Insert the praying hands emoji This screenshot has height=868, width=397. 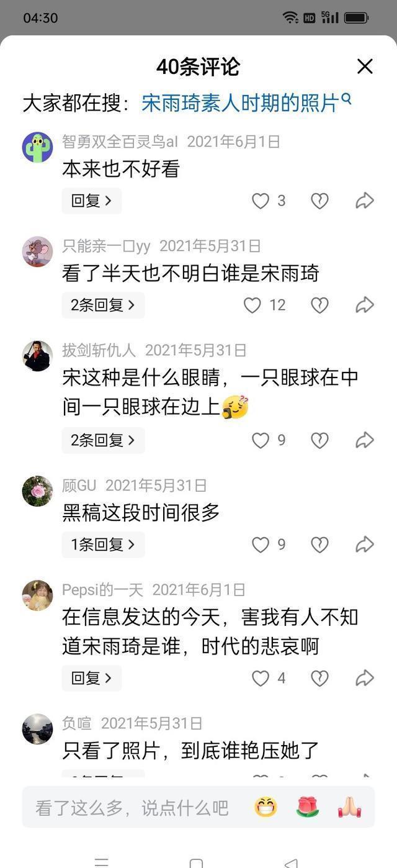click(349, 807)
